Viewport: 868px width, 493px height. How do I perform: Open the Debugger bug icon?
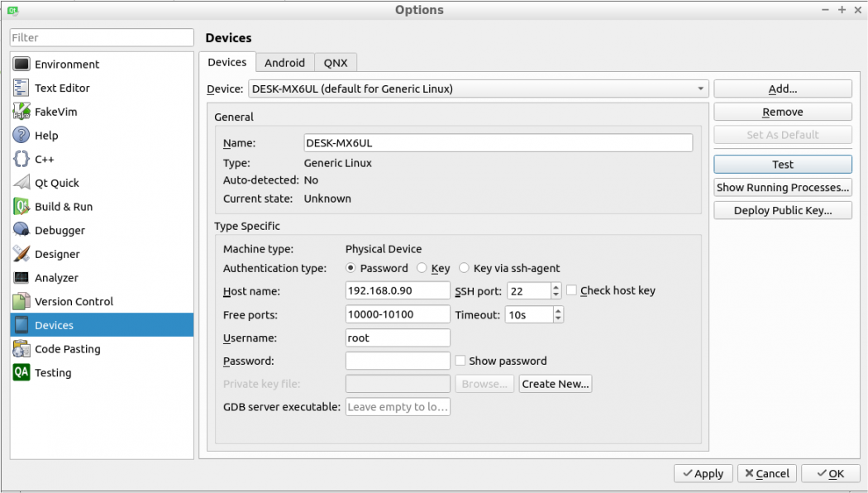[x=21, y=230]
